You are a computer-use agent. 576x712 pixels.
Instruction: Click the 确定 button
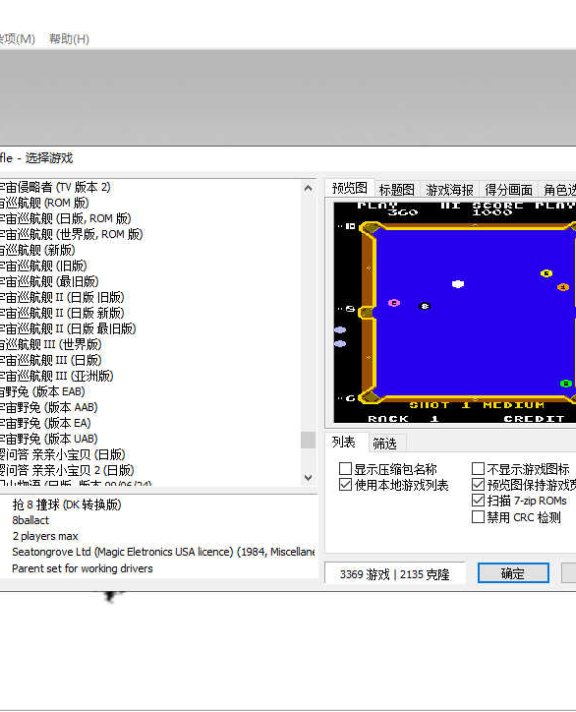click(513, 573)
